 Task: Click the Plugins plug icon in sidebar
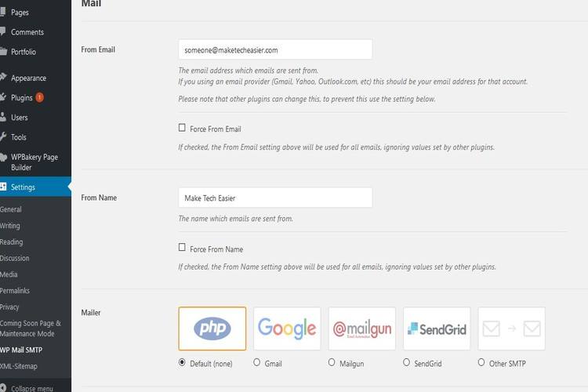coord(3,98)
